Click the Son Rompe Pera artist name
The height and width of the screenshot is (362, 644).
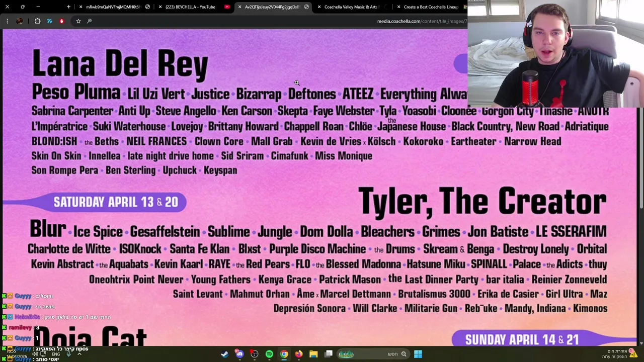pos(65,170)
